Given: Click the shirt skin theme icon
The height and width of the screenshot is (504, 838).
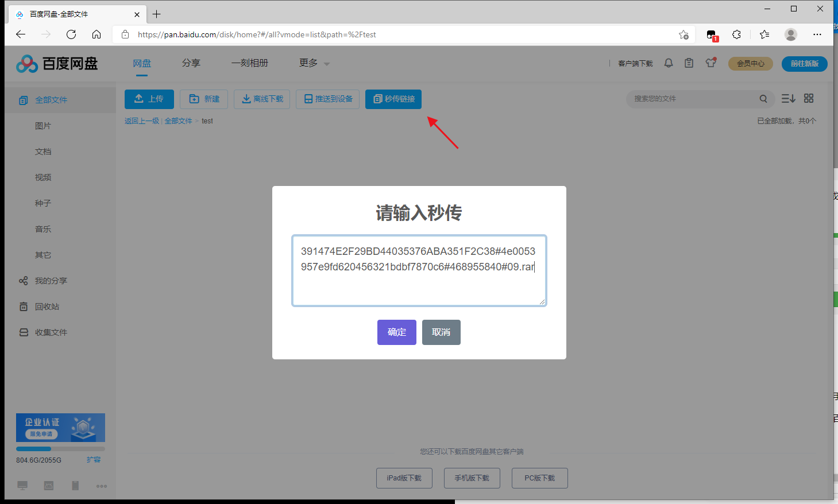Looking at the screenshot, I should pos(711,63).
